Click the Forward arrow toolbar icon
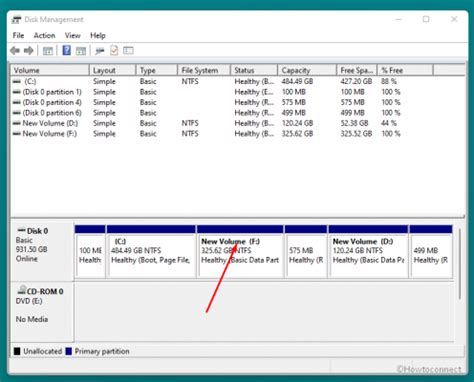 pos(29,51)
